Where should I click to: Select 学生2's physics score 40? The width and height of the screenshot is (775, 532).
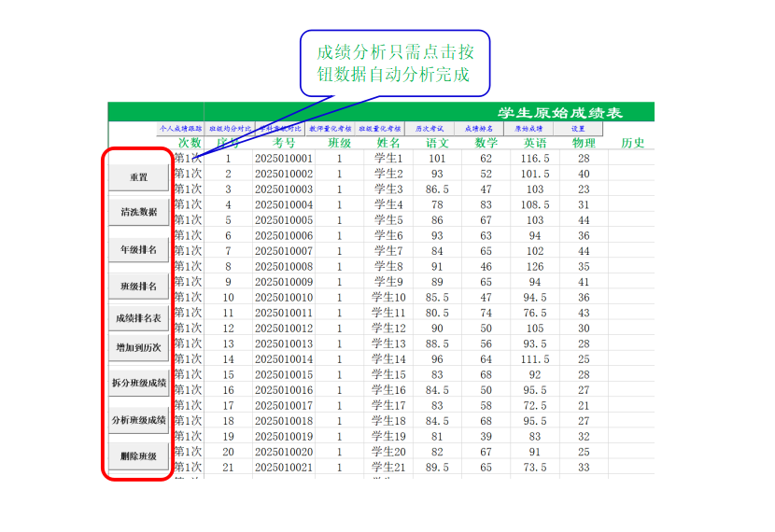tap(584, 174)
